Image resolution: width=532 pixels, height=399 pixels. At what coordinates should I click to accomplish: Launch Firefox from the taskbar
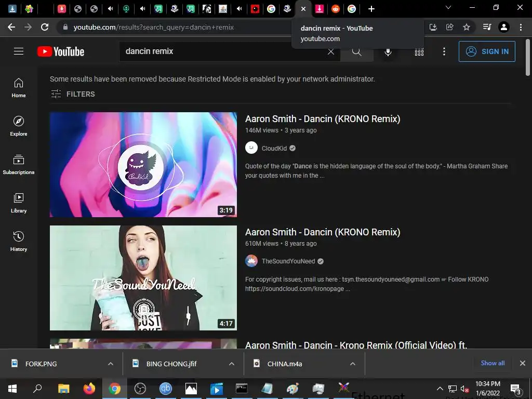(89, 389)
